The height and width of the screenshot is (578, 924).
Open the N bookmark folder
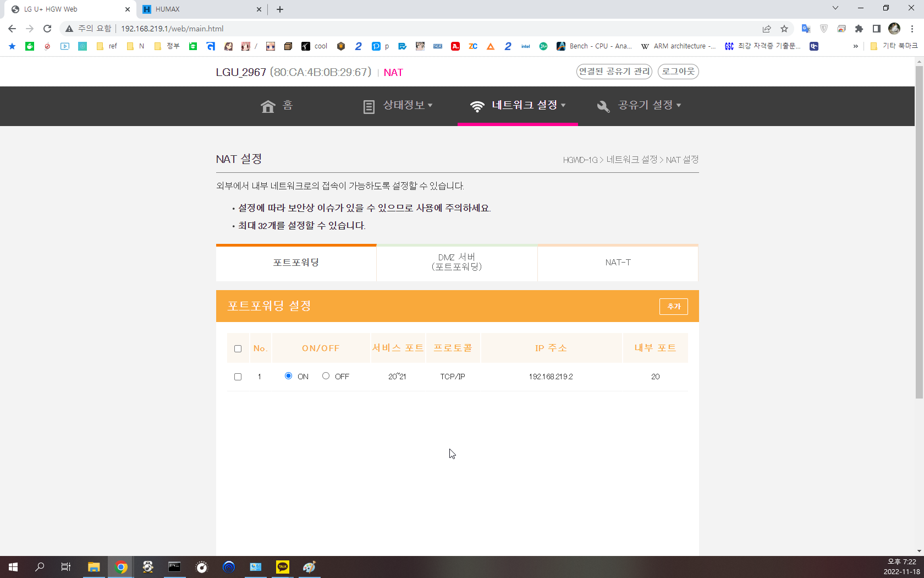[x=135, y=46]
